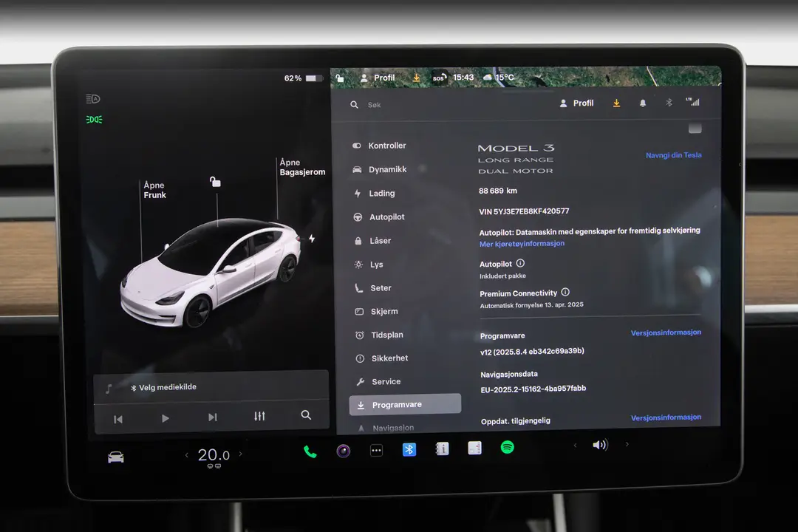Decrease cabin temperature with left arrow
The width and height of the screenshot is (798, 532).
pyautogui.click(x=187, y=455)
